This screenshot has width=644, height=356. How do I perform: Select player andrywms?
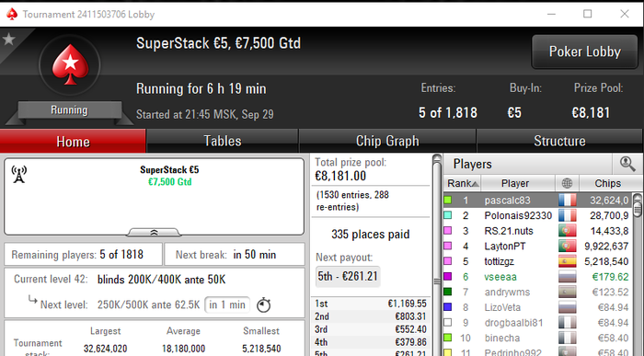pyautogui.click(x=538, y=292)
